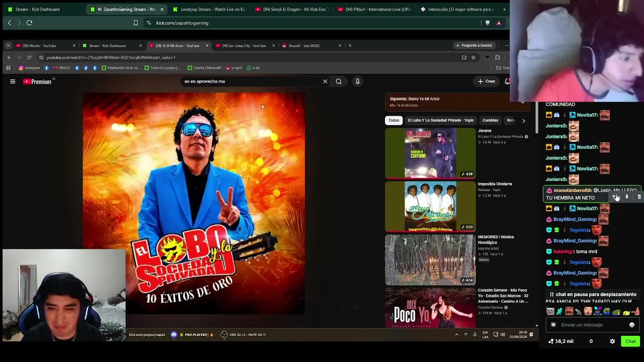
Task: Open Todos los juegos bookmark
Action: [x=162, y=68]
